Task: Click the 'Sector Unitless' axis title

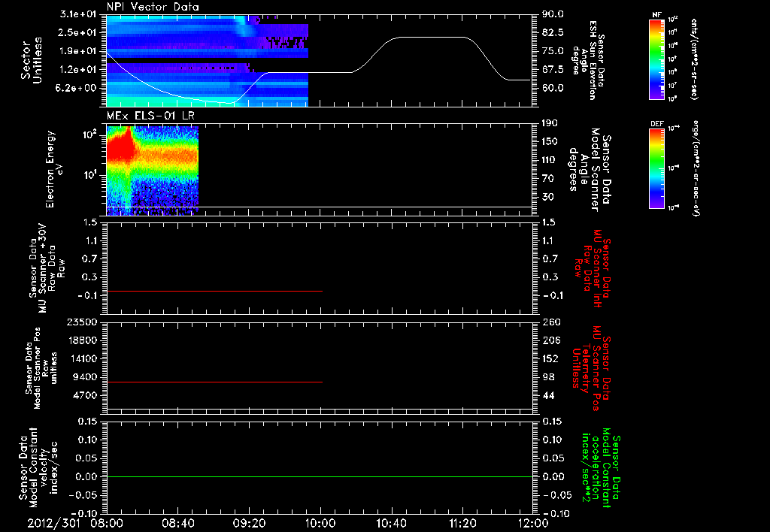Action: coord(31,60)
